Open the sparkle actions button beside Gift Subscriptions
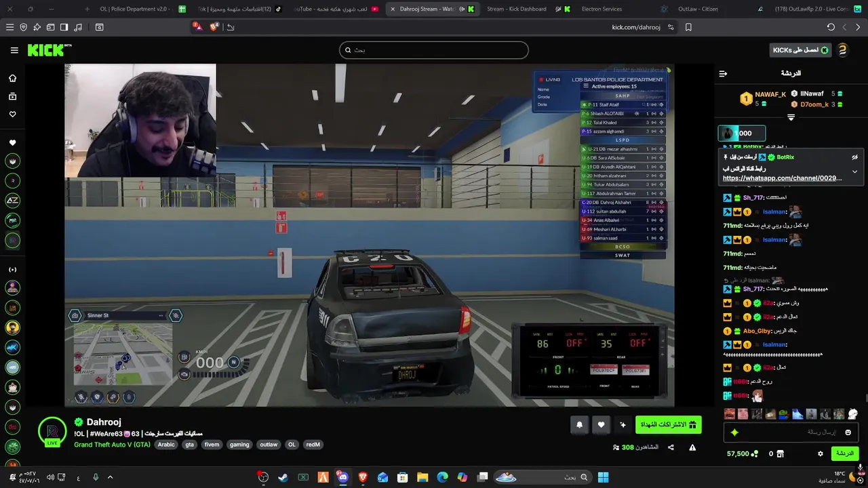This screenshot has width=868, height=488. 623,425
